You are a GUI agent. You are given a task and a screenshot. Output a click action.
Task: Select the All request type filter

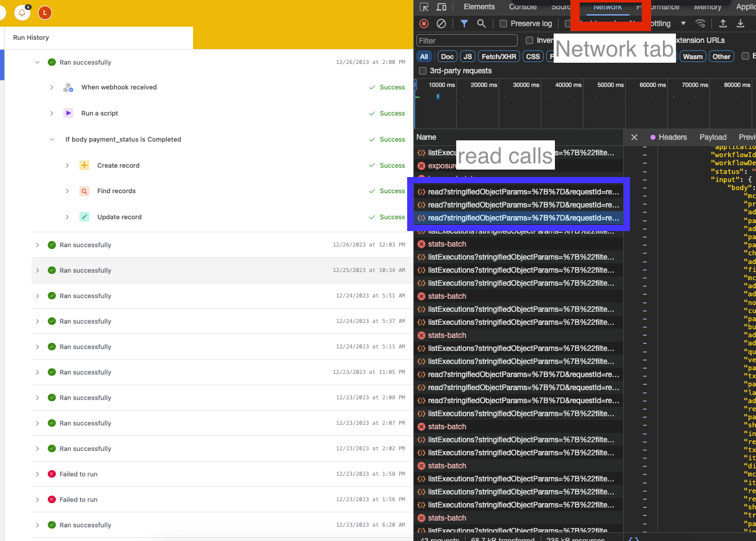click(424, 57)
